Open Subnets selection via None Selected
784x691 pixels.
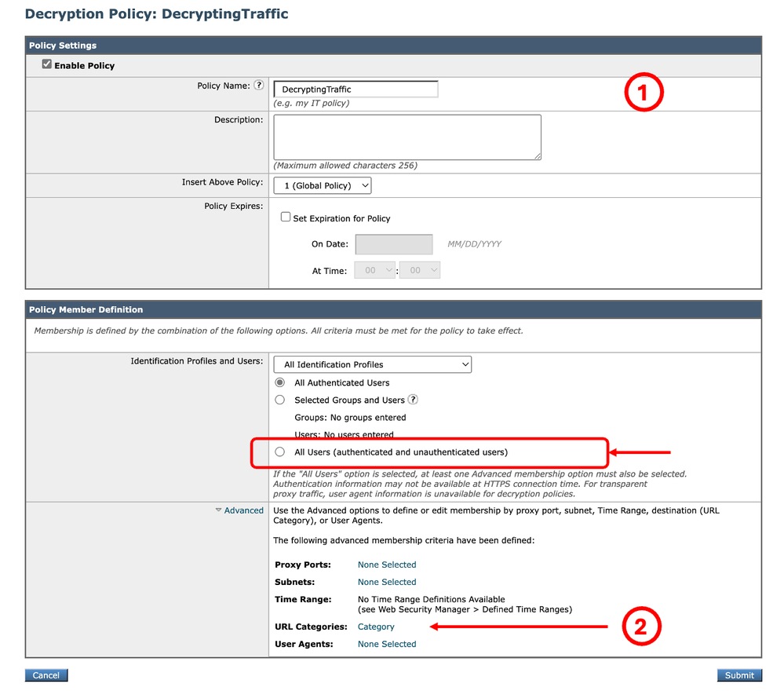386,582
